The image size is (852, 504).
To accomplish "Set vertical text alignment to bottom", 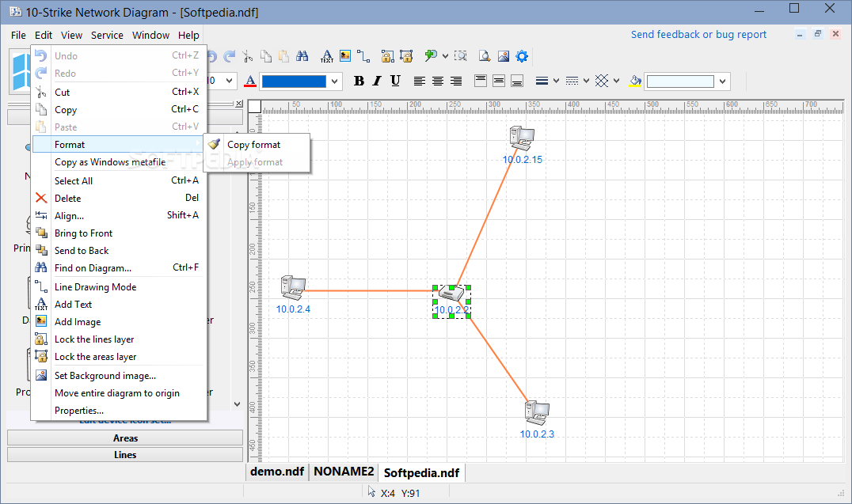I will (517, 81).
